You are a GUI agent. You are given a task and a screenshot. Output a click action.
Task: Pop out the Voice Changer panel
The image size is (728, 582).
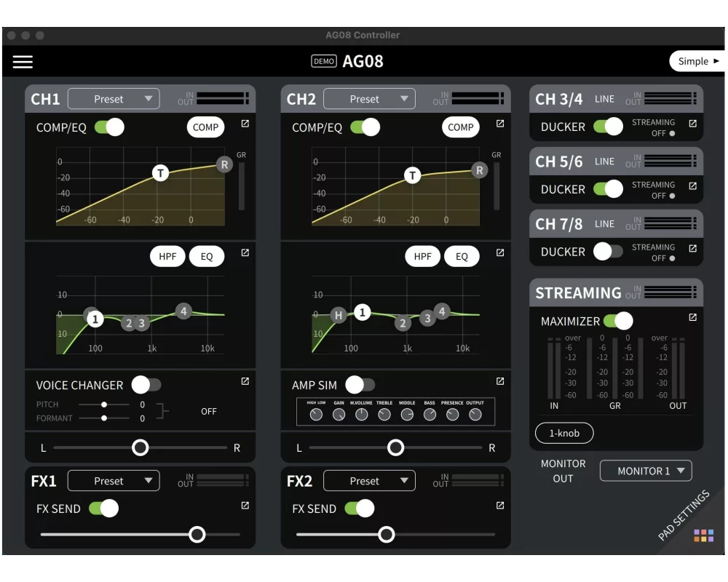point(245,381)
